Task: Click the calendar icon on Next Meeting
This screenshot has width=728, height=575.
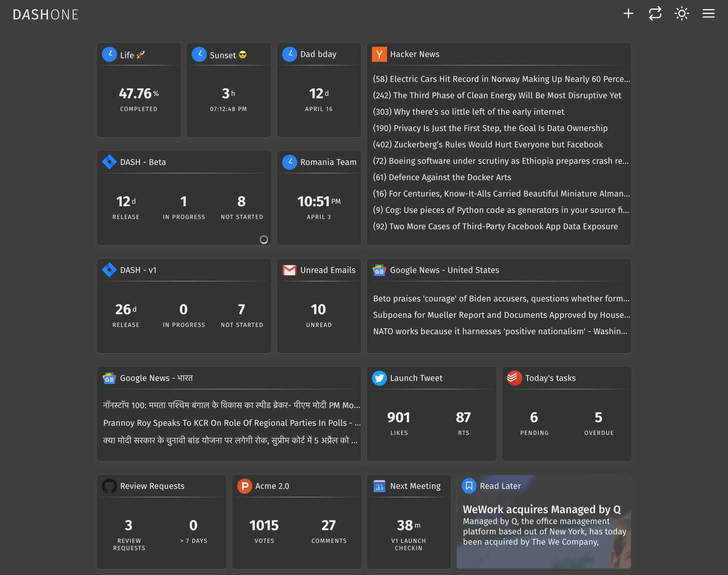Action: 379,486
